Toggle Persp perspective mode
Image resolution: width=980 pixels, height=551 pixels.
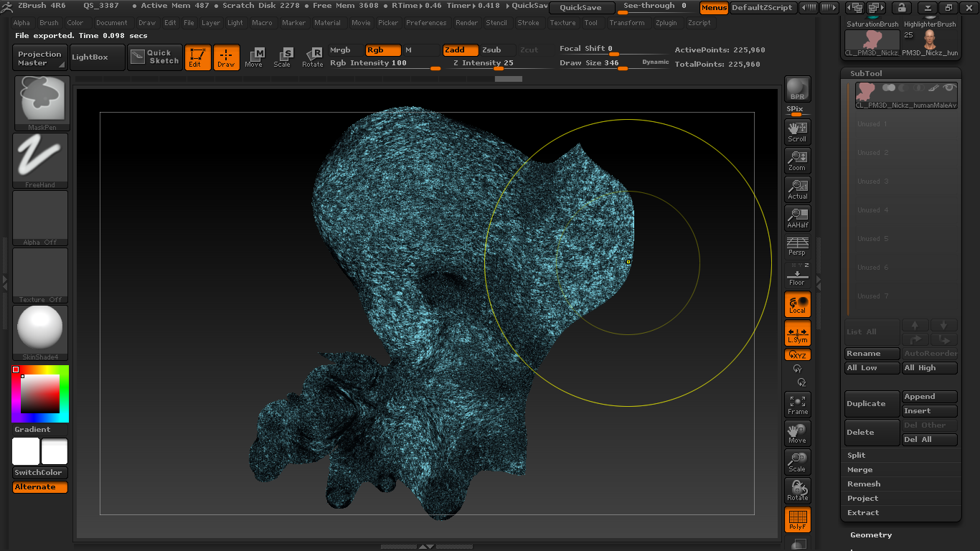click(x=797, y=246)
